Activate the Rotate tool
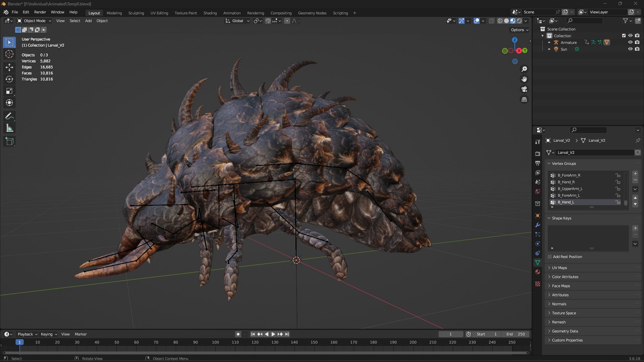The height and width of the screenshot is (362, 644). point(9,79)
